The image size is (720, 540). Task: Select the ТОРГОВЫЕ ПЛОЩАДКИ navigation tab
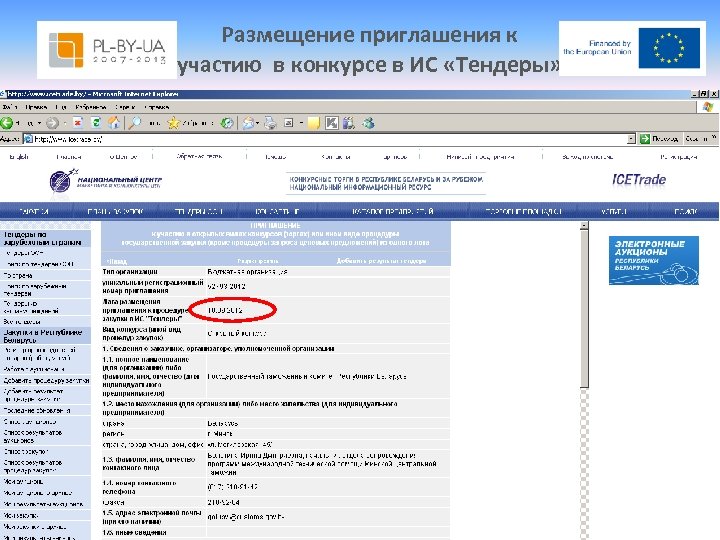coord(523,211)
